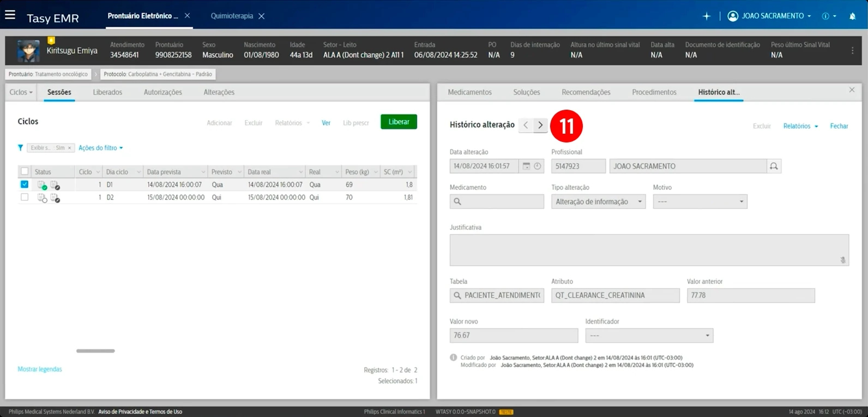
Task: Click first status icon of D2 row
Action: [x=42, y=198]
